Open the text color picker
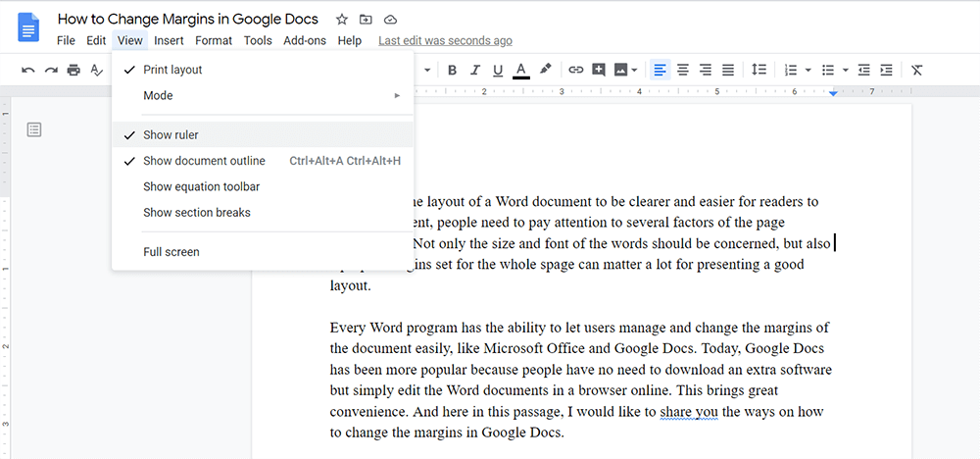 click(x=521, y=70)
